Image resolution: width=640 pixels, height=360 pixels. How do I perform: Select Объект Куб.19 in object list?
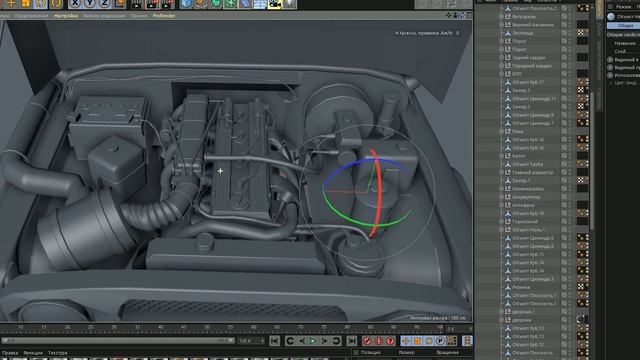[528, 213]
